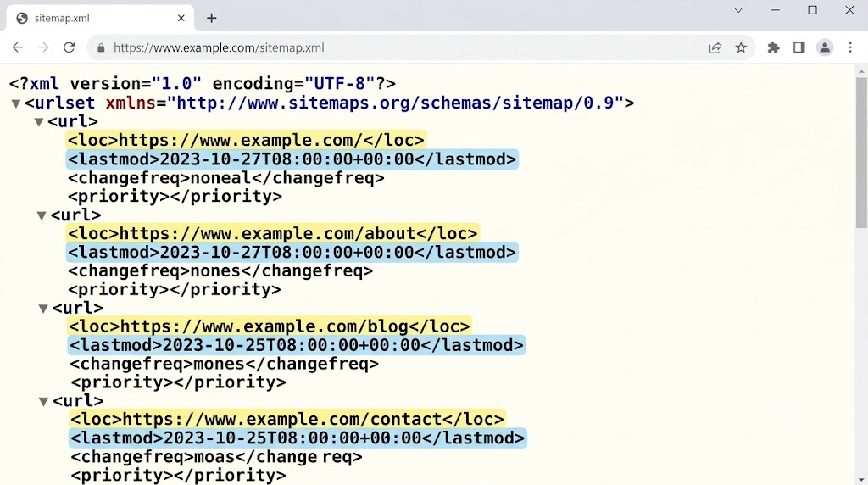Screen dimensions: 868x485
Task: Share this page using share icon
Action: [x=715, y=47]
